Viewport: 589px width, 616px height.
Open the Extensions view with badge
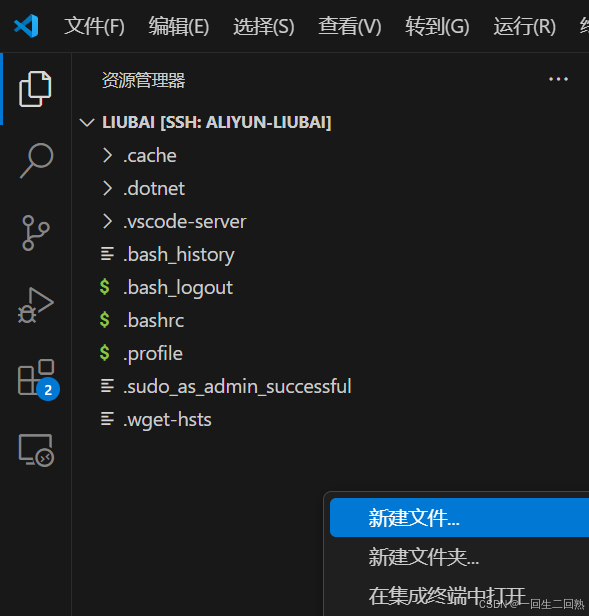click(x=37, y=379)
